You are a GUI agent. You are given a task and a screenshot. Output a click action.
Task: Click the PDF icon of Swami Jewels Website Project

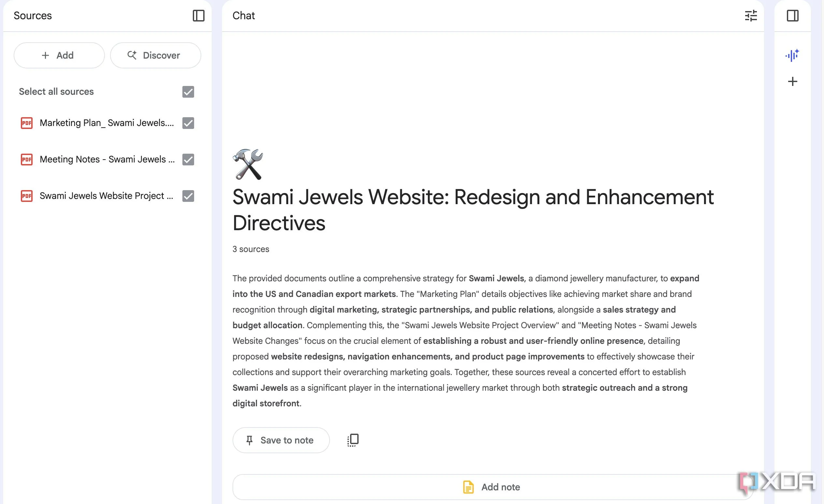pyautogui.click(x=27, y=196)
